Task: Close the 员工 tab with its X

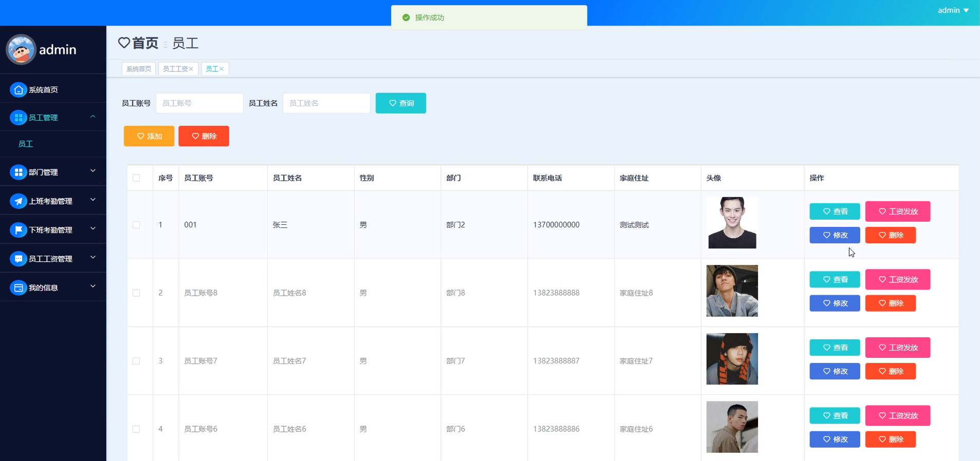Action: 221,69
